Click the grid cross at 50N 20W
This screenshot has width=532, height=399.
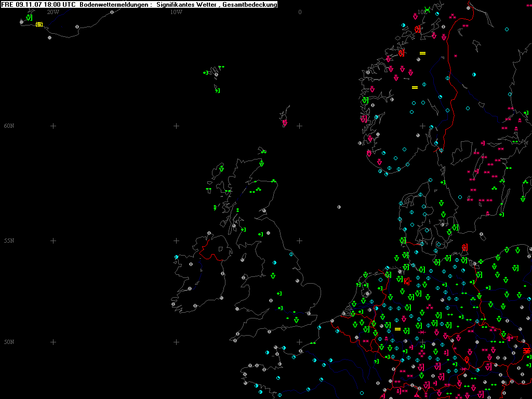(x=52, y=342)
